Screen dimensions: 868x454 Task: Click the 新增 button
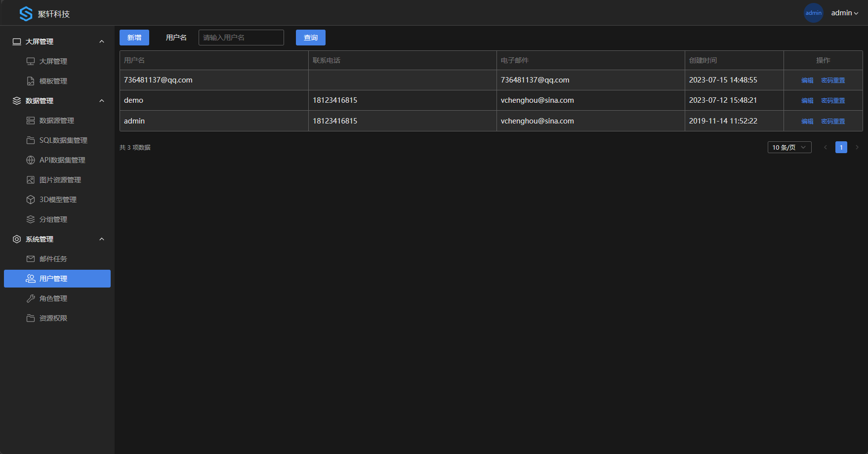134,38
